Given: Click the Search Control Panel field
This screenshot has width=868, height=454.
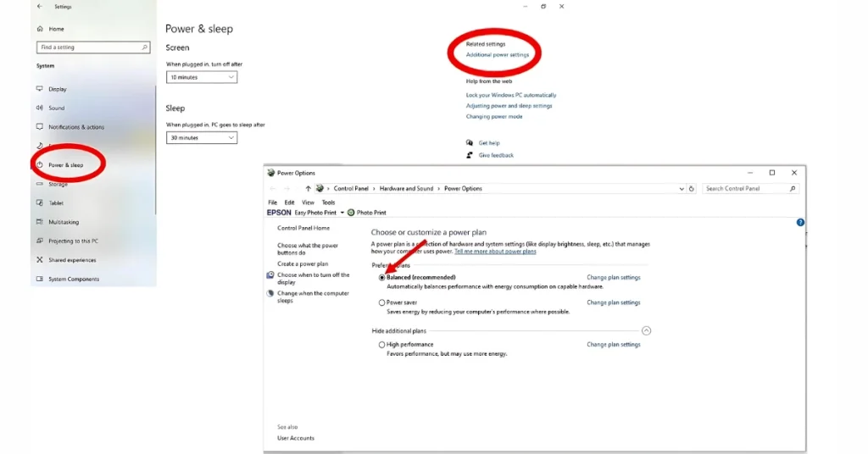Looking at the screenshot, I should [x=750, y=189].
